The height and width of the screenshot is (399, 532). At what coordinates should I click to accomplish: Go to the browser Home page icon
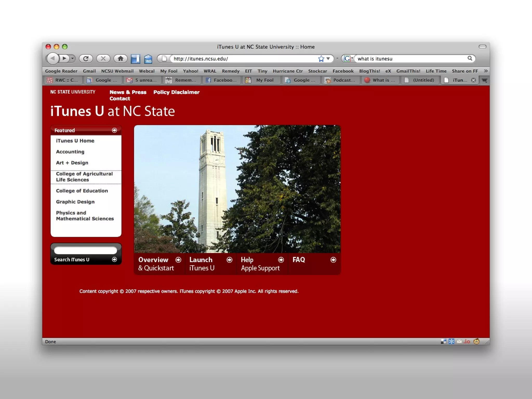coord(121,59)
